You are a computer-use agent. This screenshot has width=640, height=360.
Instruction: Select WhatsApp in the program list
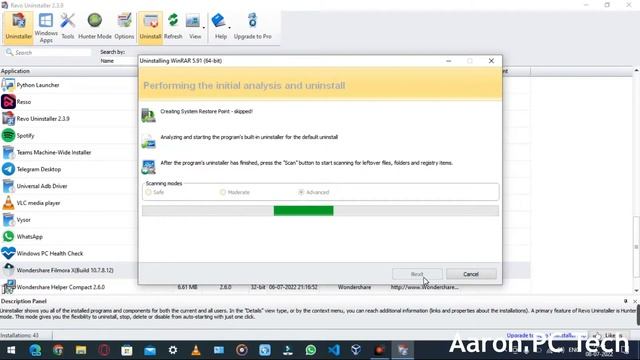coord(29,237)
